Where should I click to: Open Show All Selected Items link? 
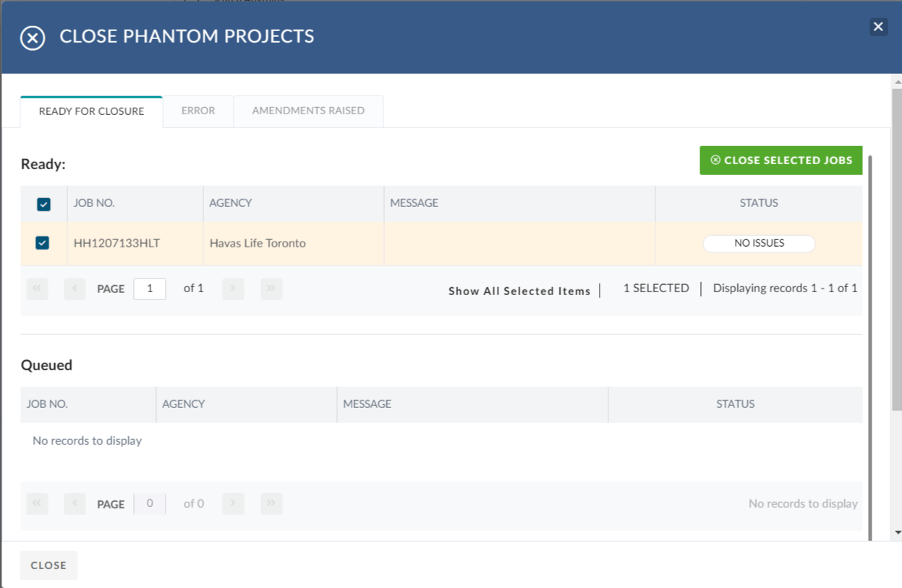(x=519, y=291)
